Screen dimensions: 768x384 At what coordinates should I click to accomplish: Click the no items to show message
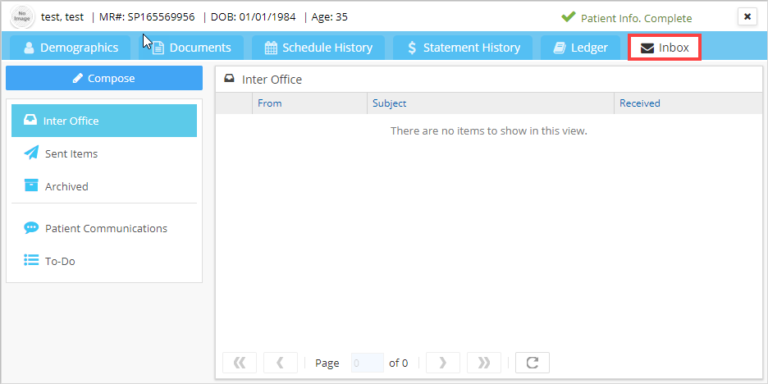[489, 131]
